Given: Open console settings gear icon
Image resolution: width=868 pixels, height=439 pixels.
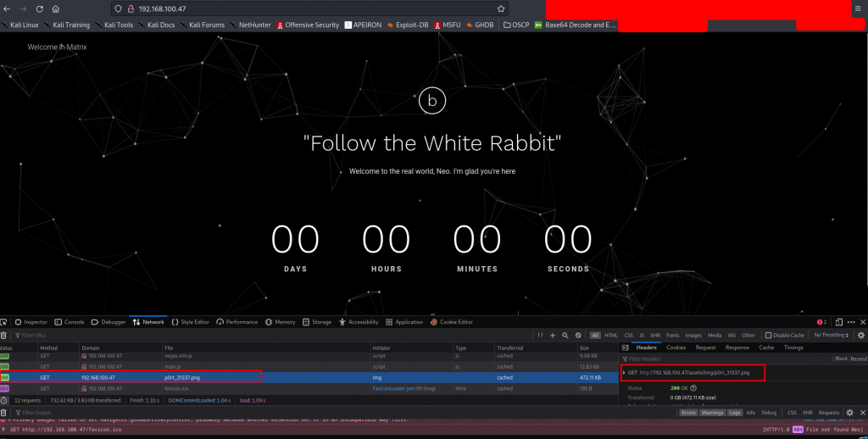Looking at the screenshot, I should point(849,413).
